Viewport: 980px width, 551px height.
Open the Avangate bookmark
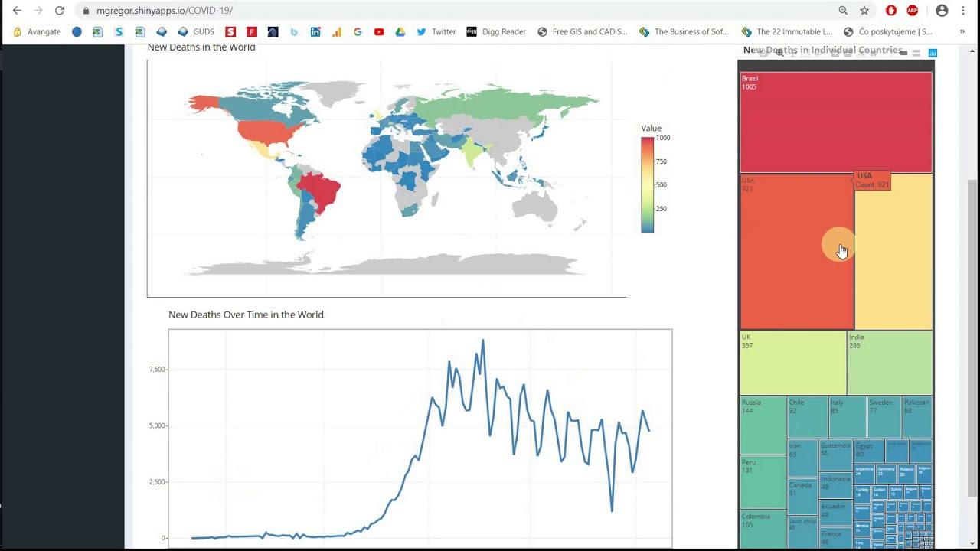point(37,32)
